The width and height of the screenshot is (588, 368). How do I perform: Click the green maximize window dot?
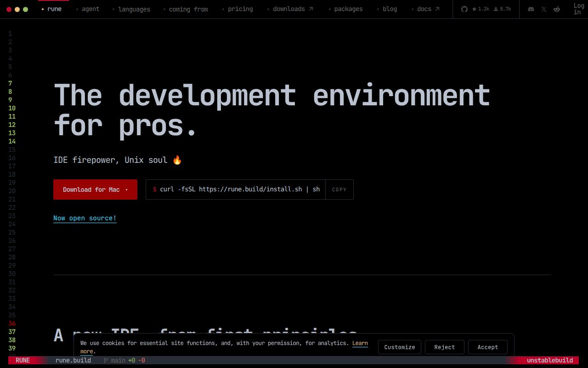[x=25, y=9]
